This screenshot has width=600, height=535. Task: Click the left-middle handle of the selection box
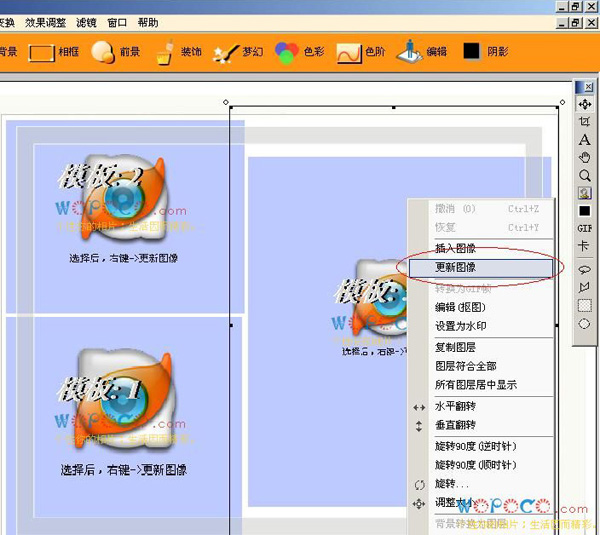tap(231, 326)
